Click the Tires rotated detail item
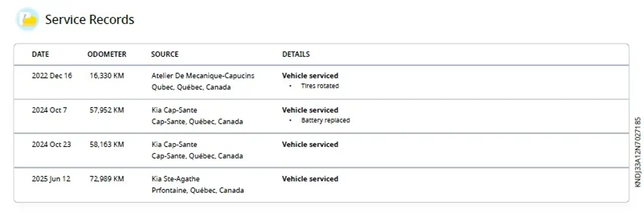 point(320,86)
